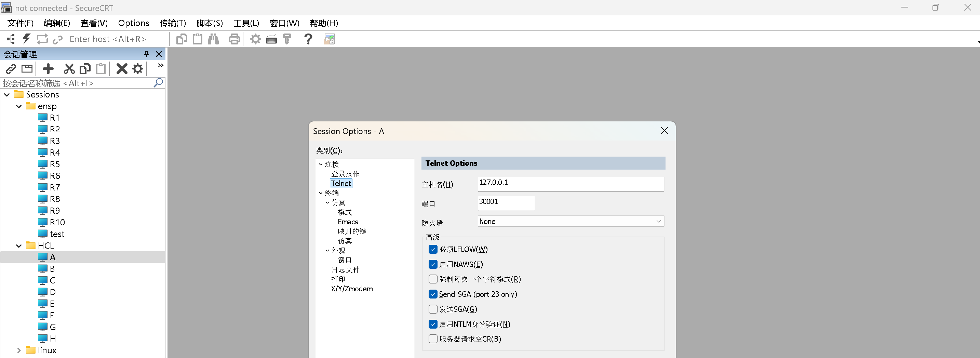Open the 工具(L) menu
Screen dimensions: 980x358
(246, 23)
